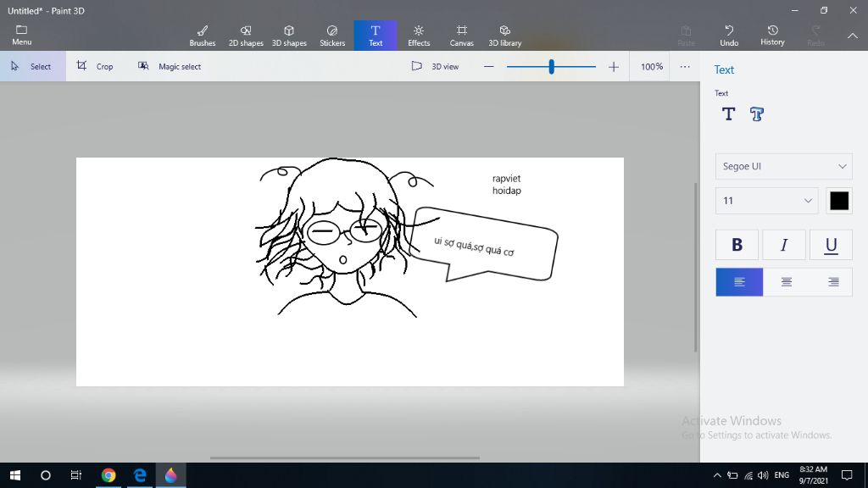Toggle Italic text formatting

coord(784,245)
